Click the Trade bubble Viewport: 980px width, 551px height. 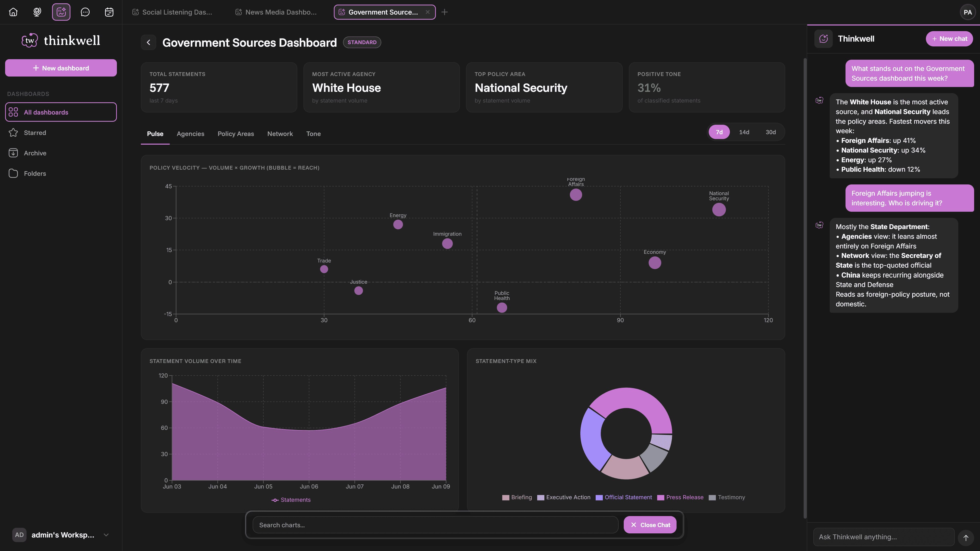click(324, 269)
